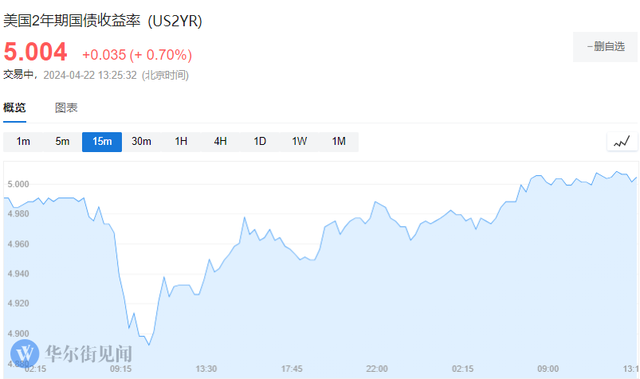
Task: Set chart to 1D interval
Action: [260, 142]
